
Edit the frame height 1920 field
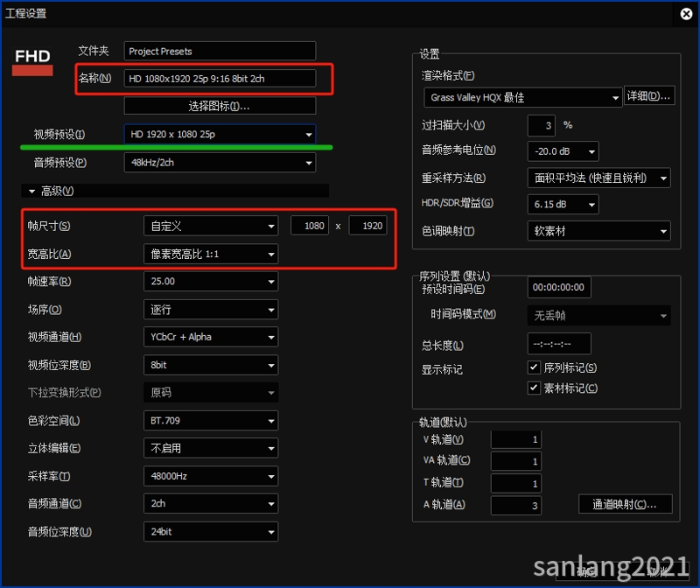tap(367, 226)
